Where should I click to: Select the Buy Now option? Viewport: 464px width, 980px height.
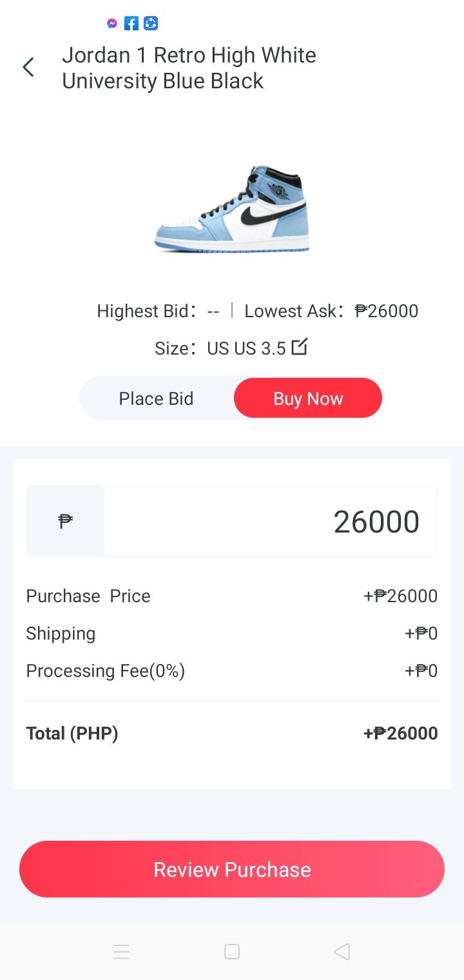[x=308, y=398]
